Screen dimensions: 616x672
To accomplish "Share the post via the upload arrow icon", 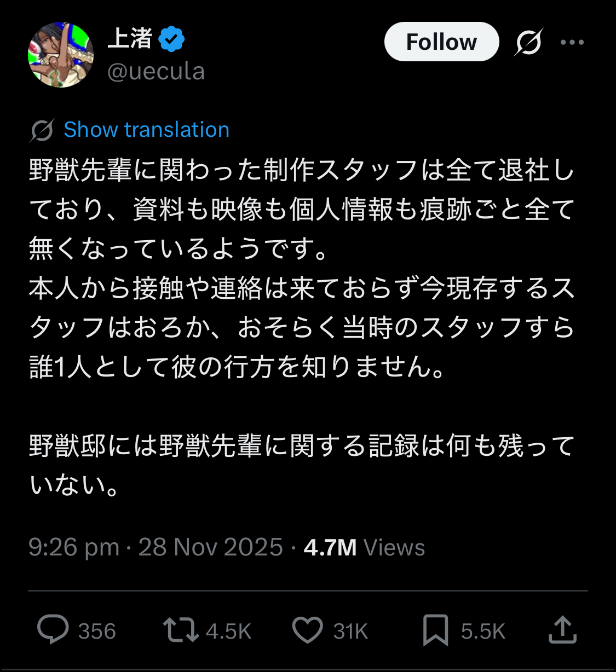I will tap(562, 629).
